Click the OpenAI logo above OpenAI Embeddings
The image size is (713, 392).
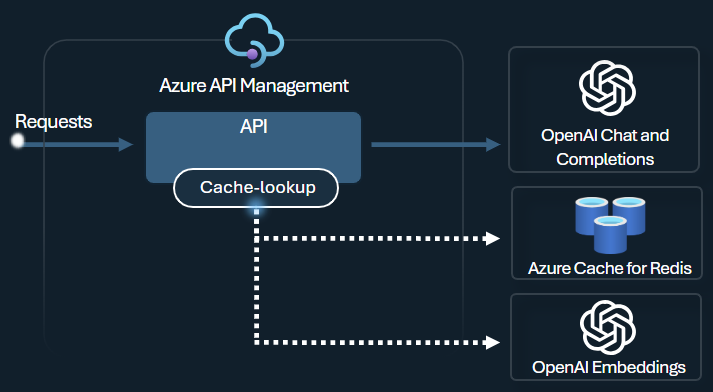[x=608, y=327]
